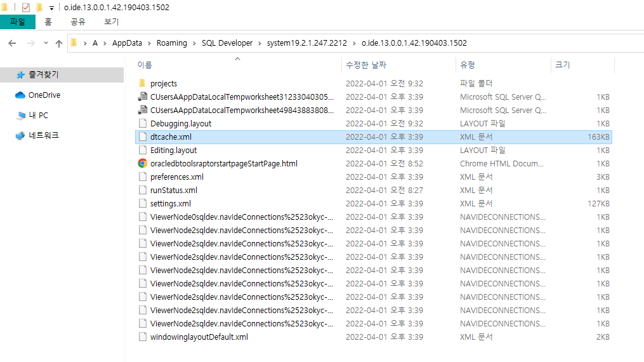Screen dimensions: 644x362
Task: Click the properties checkmark icon in title bar
Action: [26, 8]
